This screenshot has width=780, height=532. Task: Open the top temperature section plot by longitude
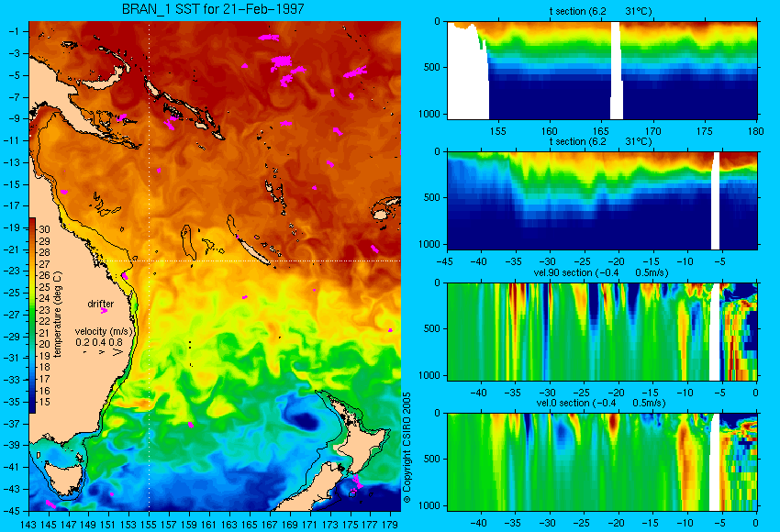tap(602, 71)
